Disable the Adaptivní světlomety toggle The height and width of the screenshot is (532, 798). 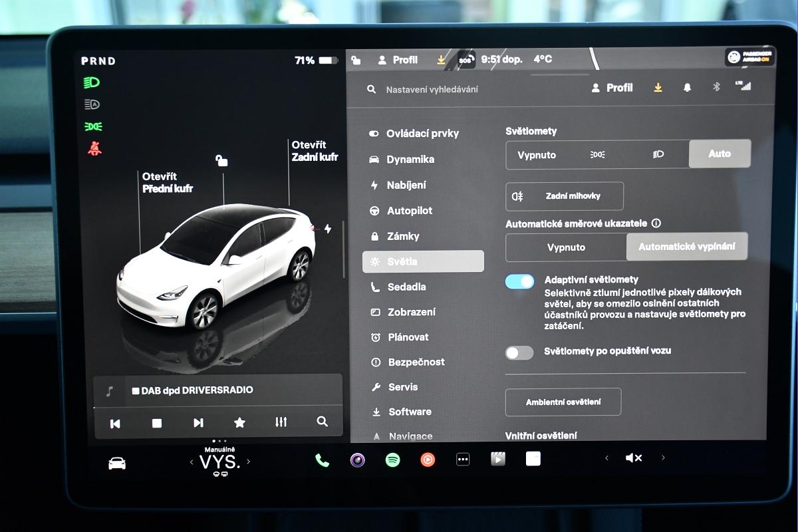click(519, 281)
